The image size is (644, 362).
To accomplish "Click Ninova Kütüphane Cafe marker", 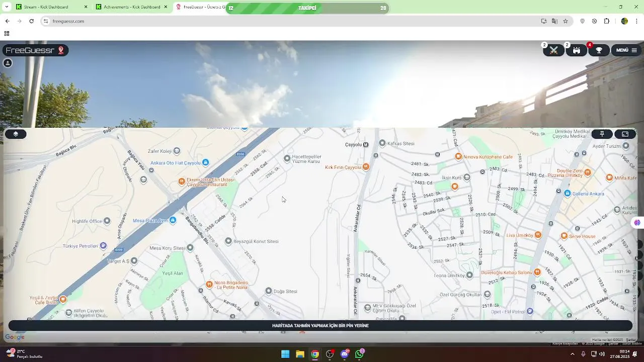I will (x=458, y=156).
